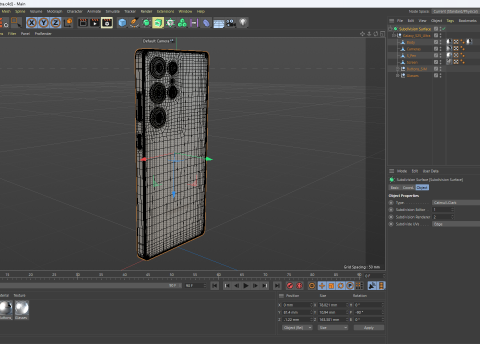
Task: Toggle animation dot beside Subdivision Editor
Action: (391, 210)
